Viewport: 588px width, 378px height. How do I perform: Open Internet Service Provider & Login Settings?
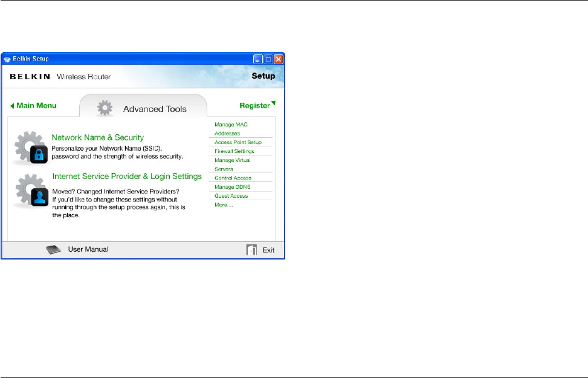pos(127,177)
